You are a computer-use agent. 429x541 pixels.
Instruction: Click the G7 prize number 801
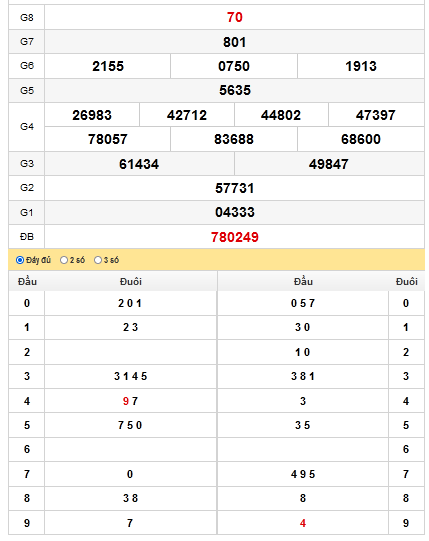pos(235,42)
